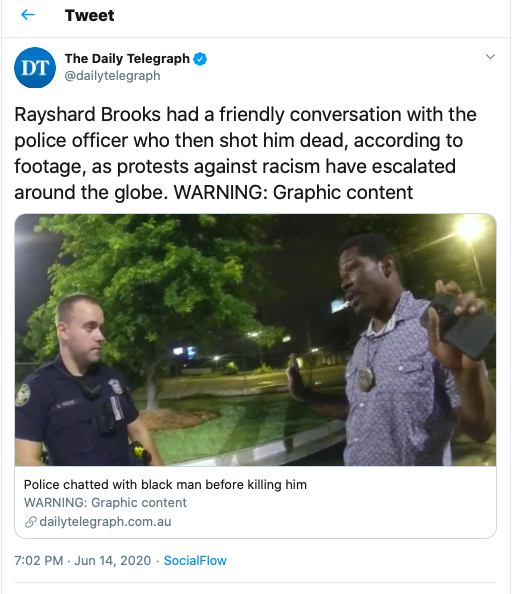Click the dailytelegraph.com.au domain link
518x594 pixels.
pos(105,522)
